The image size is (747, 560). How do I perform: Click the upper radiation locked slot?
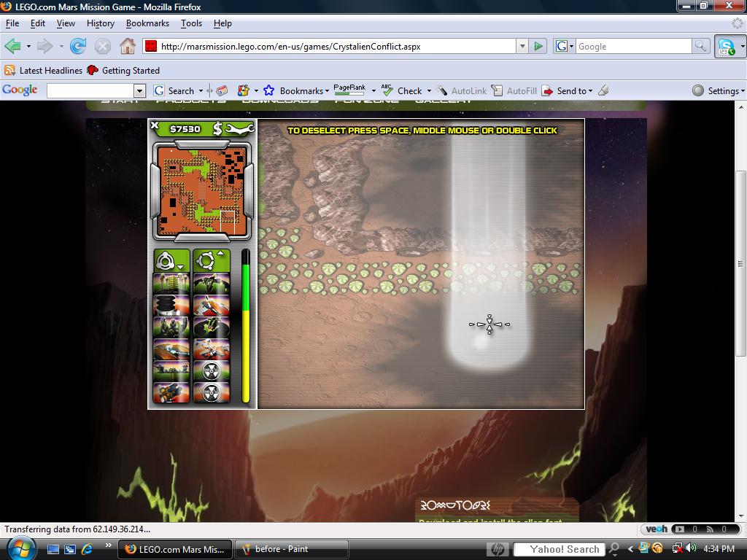tap(212, 371)
